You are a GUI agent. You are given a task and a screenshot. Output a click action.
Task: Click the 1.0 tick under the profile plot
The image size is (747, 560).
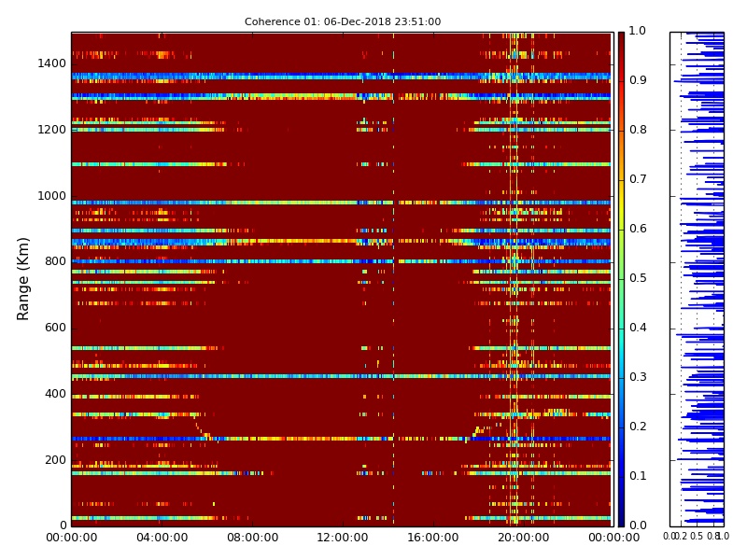pos(723,537)
